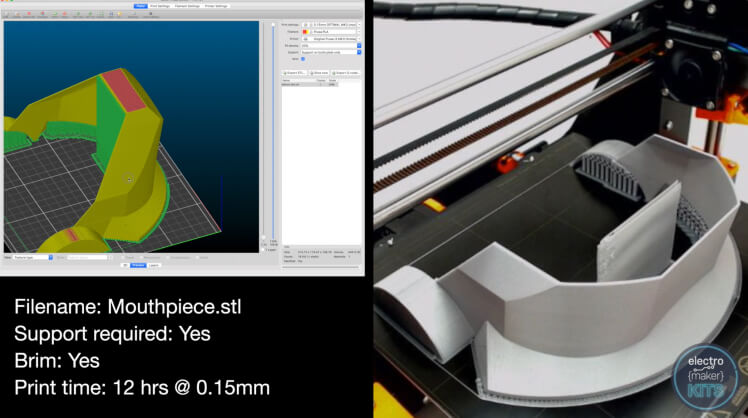Select the Preview view tab
The width and height of the screenshot is (748, 418).
point(138,265)
